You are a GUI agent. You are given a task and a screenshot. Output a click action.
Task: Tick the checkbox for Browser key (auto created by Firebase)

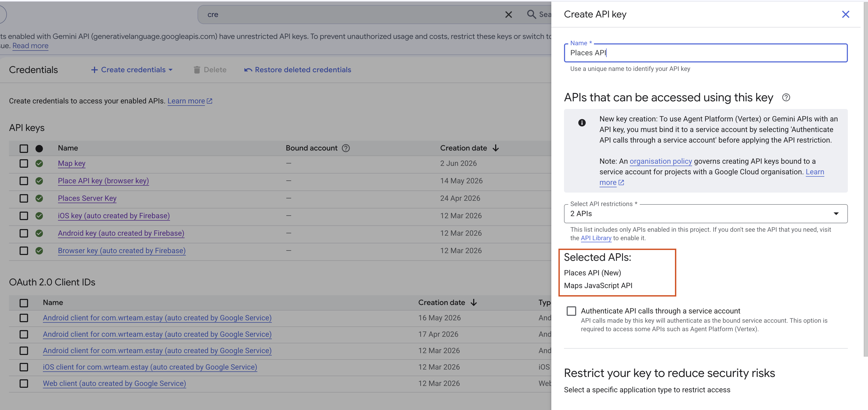24,251
